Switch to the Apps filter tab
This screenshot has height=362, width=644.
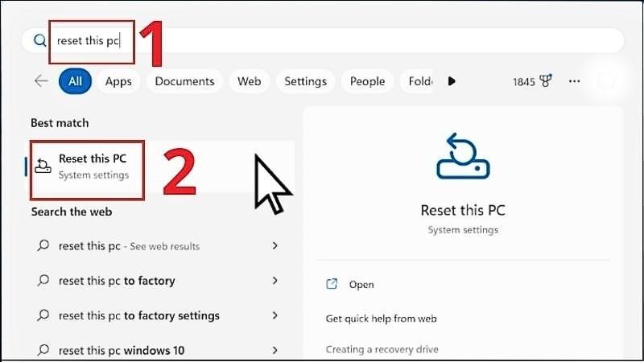pyautogui.click(x=118, y=81)
